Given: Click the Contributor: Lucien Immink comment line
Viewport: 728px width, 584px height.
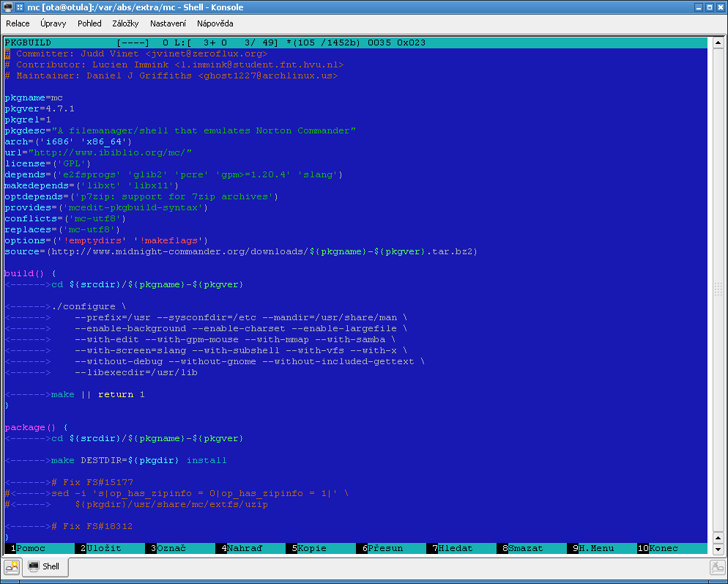Looking at the screenshot, I should click(174, 64).
